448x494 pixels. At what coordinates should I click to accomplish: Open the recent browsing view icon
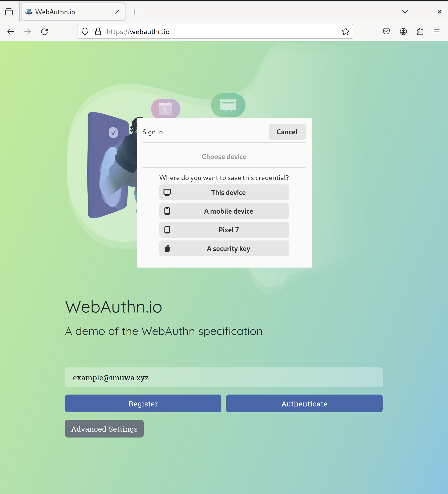pos(9,12)
